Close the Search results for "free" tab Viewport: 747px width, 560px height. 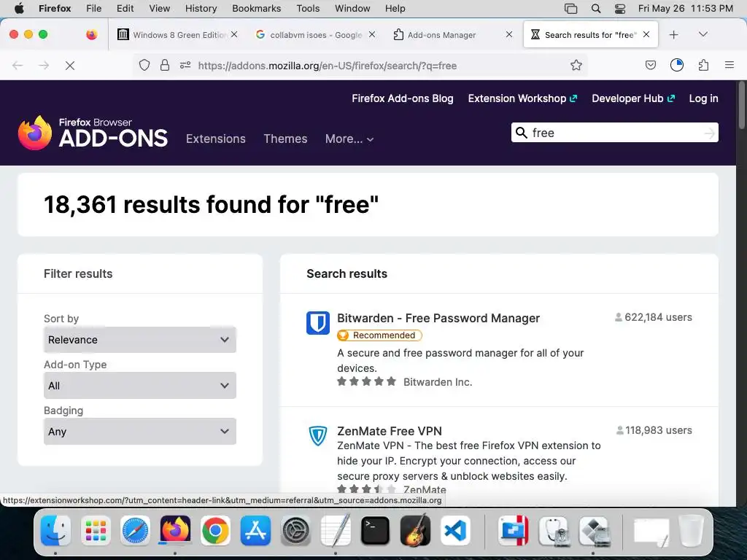point(646,34)
